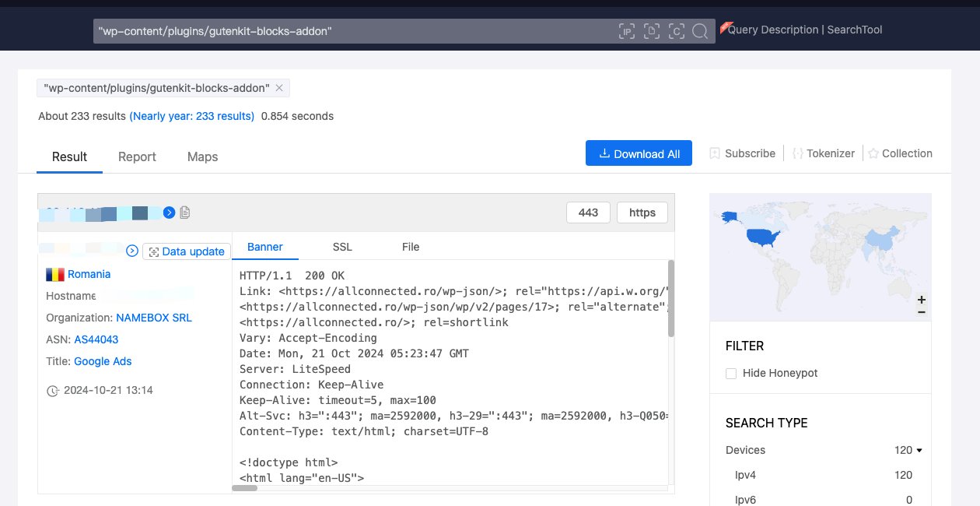This screenshot has width=980, height=506.
Task: Click the banner vertical scrollbar
Action: tap(671, 299)
